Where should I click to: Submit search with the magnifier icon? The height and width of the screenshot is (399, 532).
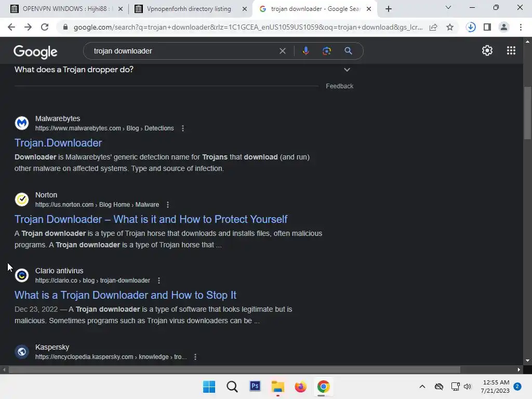click(348, 51)
